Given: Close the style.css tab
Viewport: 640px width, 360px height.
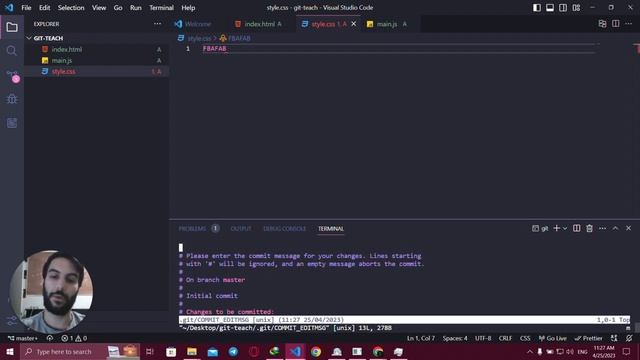Looking at the screenshot, I should (x=354, y=24).
